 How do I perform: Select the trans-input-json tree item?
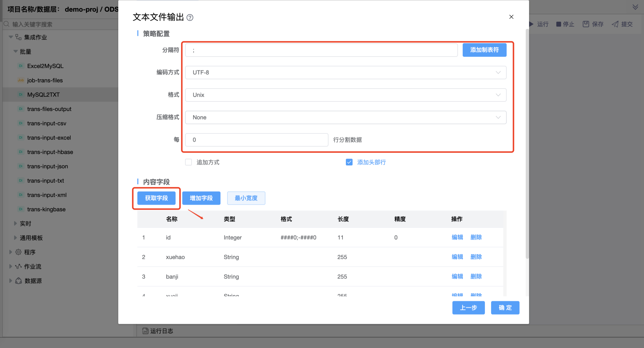[x=47, y=166]
